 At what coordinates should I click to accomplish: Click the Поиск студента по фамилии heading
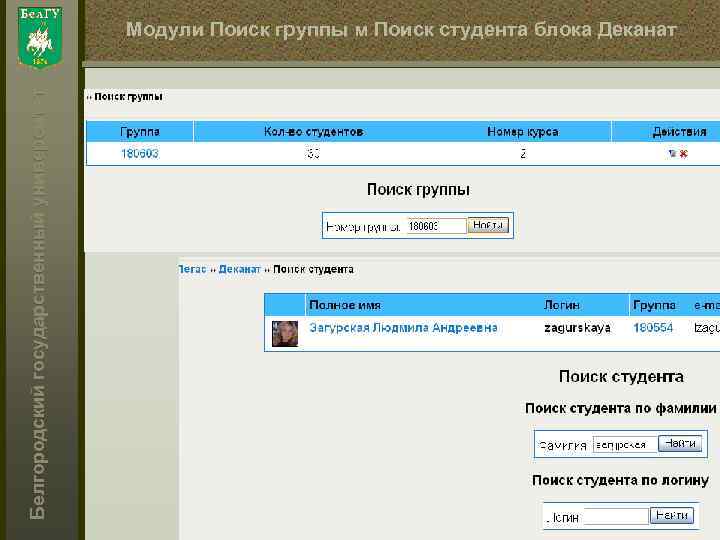click(620, 408)
